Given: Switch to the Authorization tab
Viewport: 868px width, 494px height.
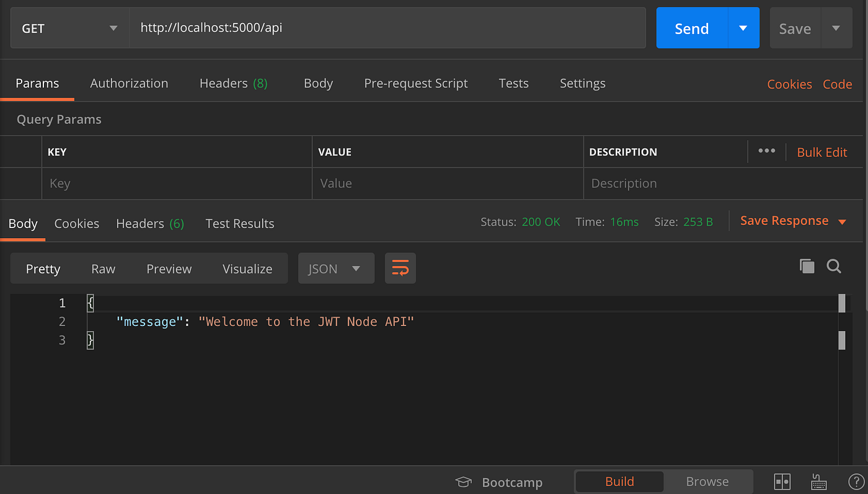Looking at the screenshot, I should point(129,83).
